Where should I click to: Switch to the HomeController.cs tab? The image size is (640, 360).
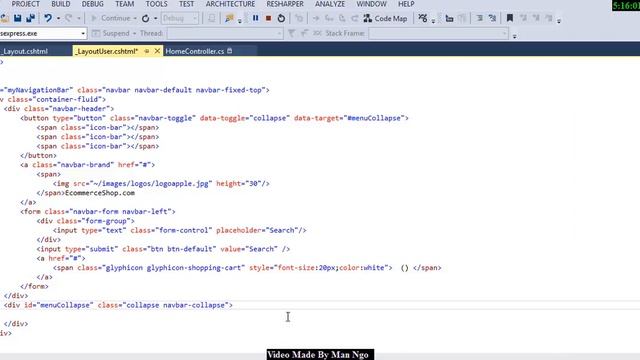[195, 51]
